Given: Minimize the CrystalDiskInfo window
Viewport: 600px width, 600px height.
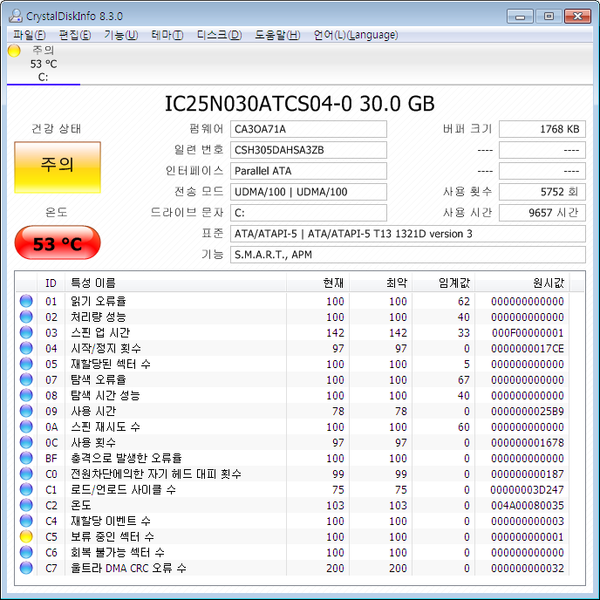Looking at the screenshot, I should pyautogui.click(x=520, y=16).
